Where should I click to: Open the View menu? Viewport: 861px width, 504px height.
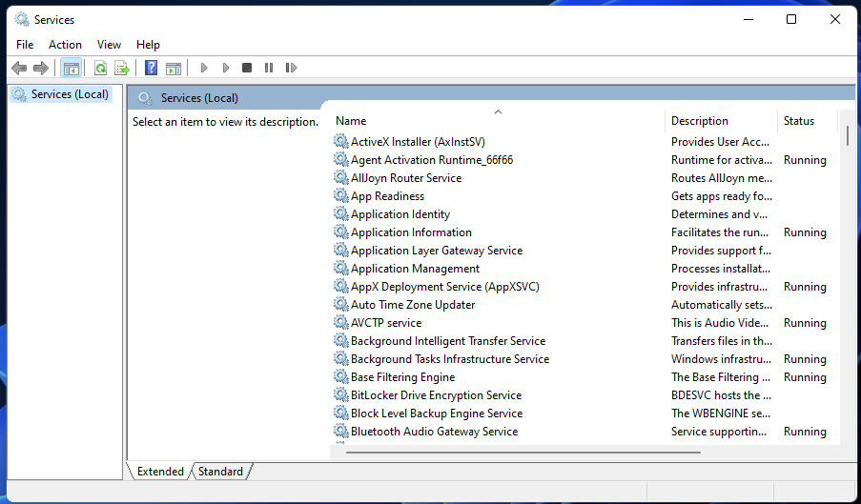109,45
